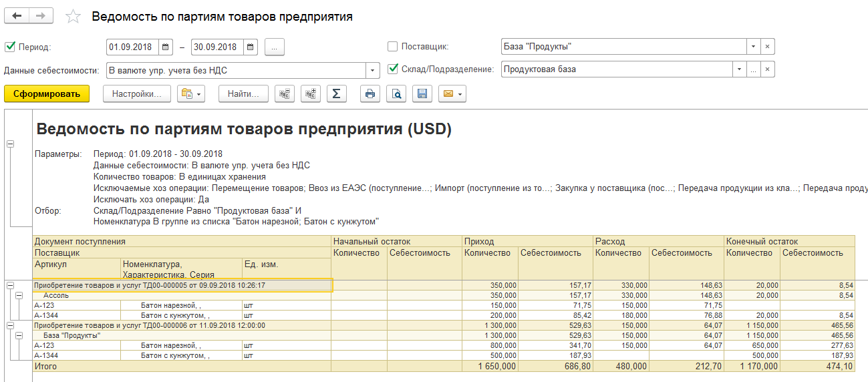Click total expense cost 212,70
Image resolution: width=868 pixels, height=382 pixels.
[687, 366]
